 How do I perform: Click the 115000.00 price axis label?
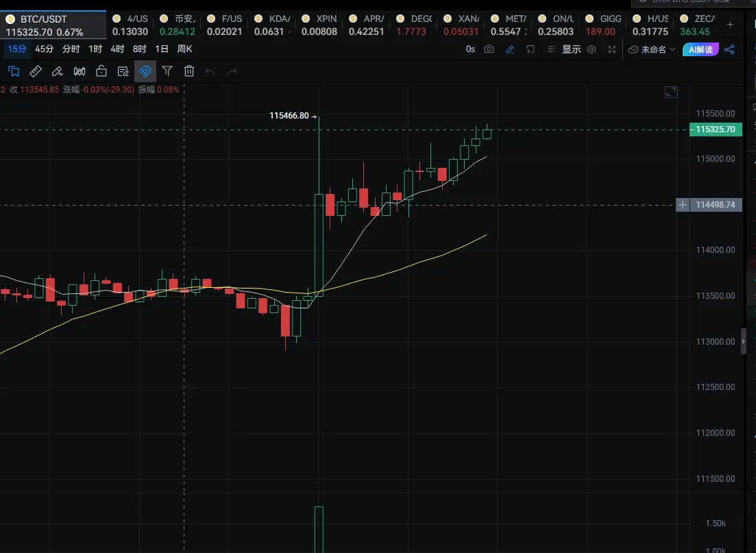[x=716, y=158]
